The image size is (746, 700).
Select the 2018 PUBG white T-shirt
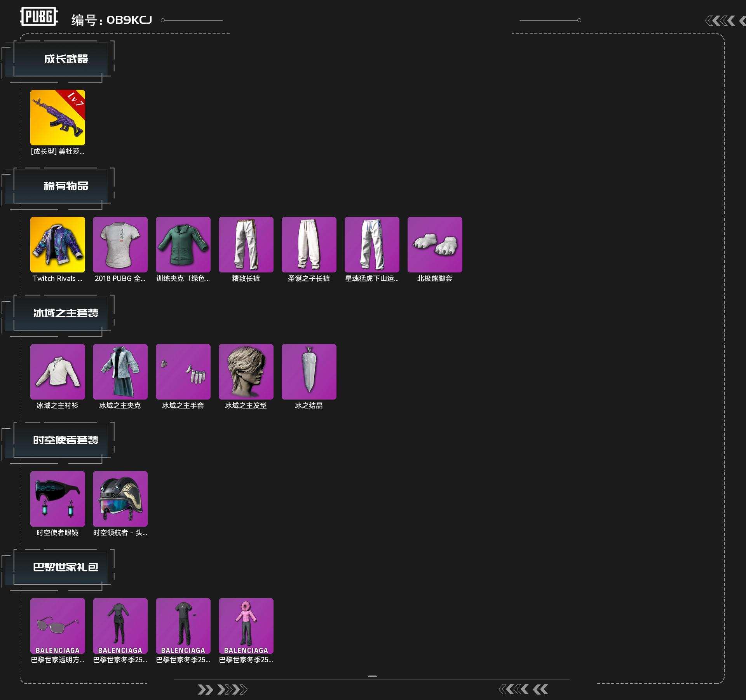(x=120, y=244)
